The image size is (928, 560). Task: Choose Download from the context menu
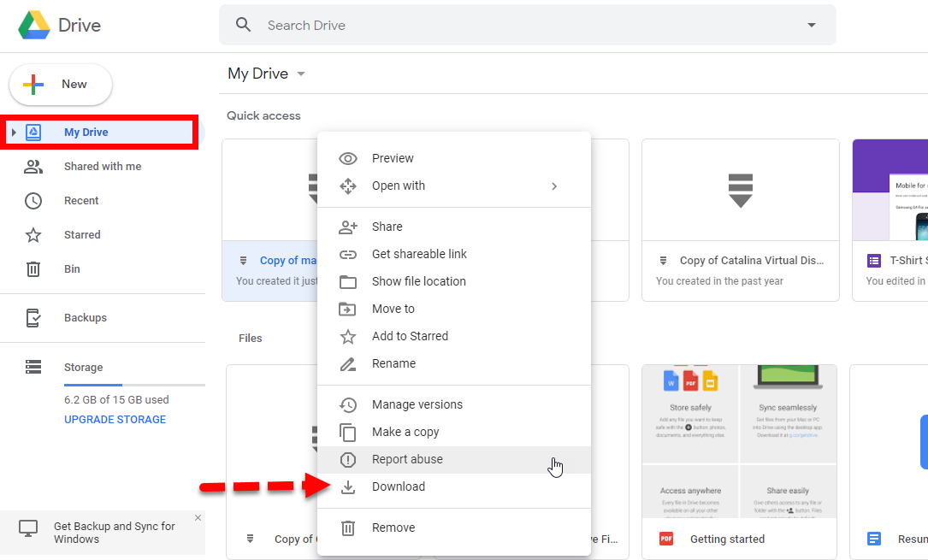(398, 486)
